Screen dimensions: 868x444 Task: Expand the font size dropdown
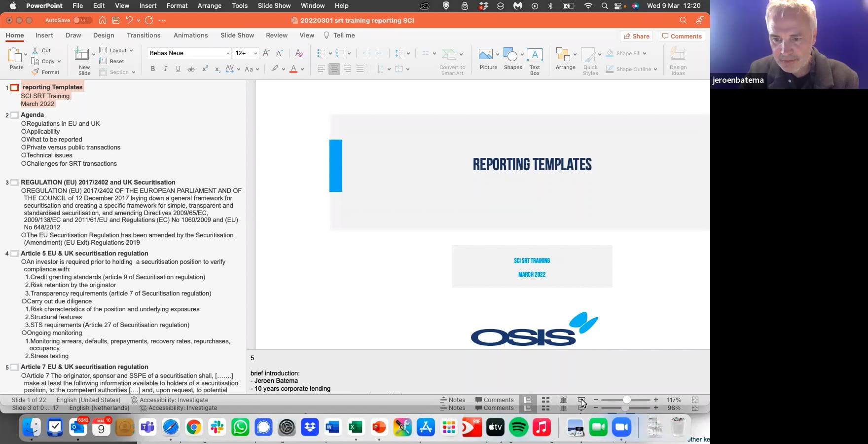pyautogui.click(x=255, y=53)
